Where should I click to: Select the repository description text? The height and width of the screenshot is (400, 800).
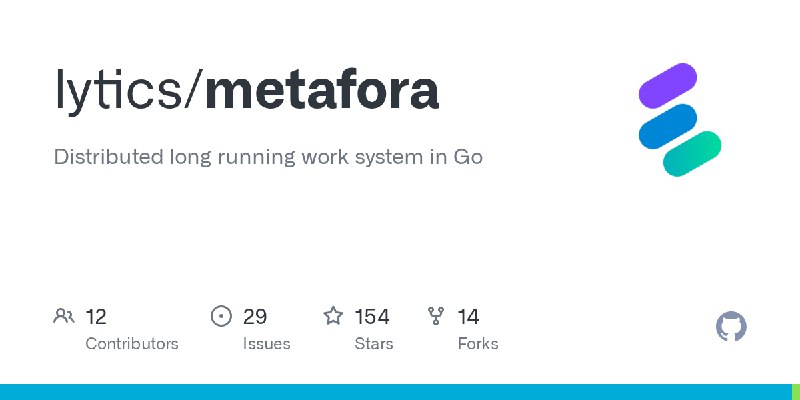click(268, 157)
